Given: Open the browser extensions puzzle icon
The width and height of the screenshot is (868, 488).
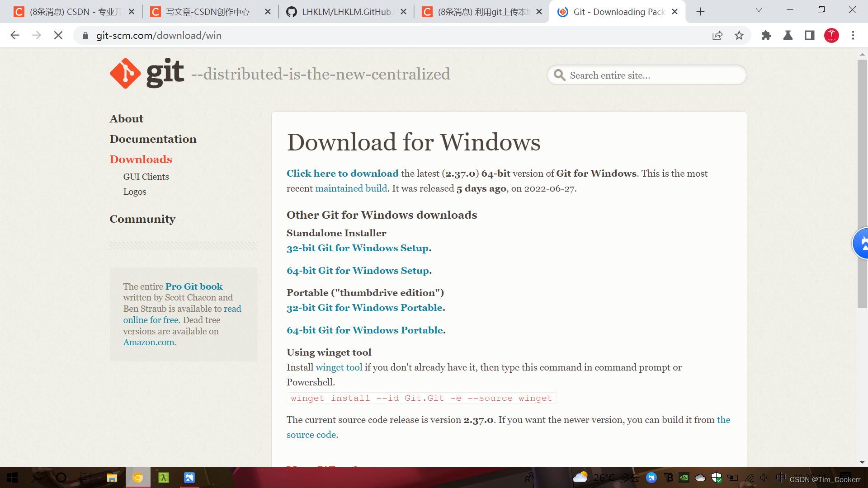Looking at the screenshot, I should 766,35.
